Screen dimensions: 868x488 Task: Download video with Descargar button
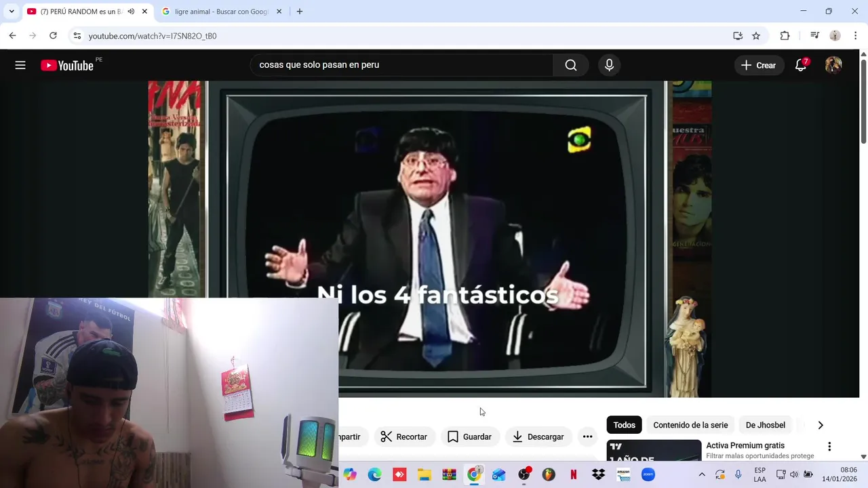(x=538, y=436)
